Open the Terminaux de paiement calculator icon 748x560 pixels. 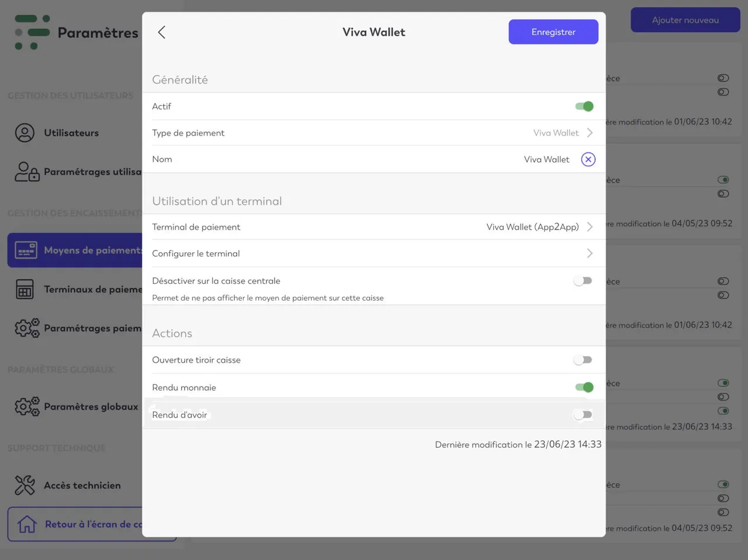(x=25, y=290)
